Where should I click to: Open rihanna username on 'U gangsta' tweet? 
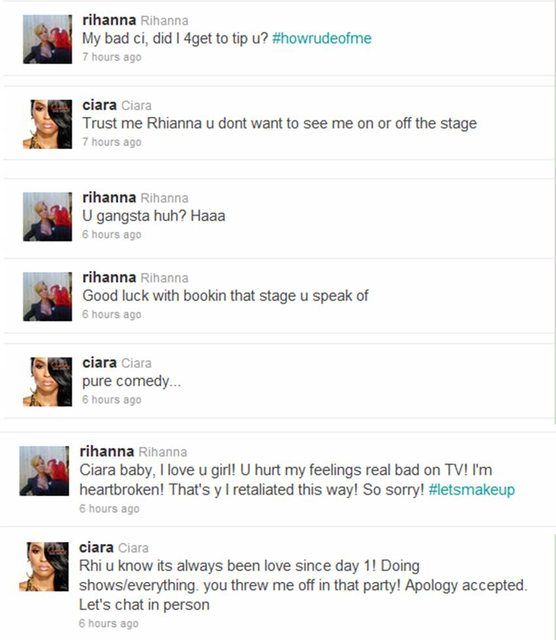tap(109, 198)
